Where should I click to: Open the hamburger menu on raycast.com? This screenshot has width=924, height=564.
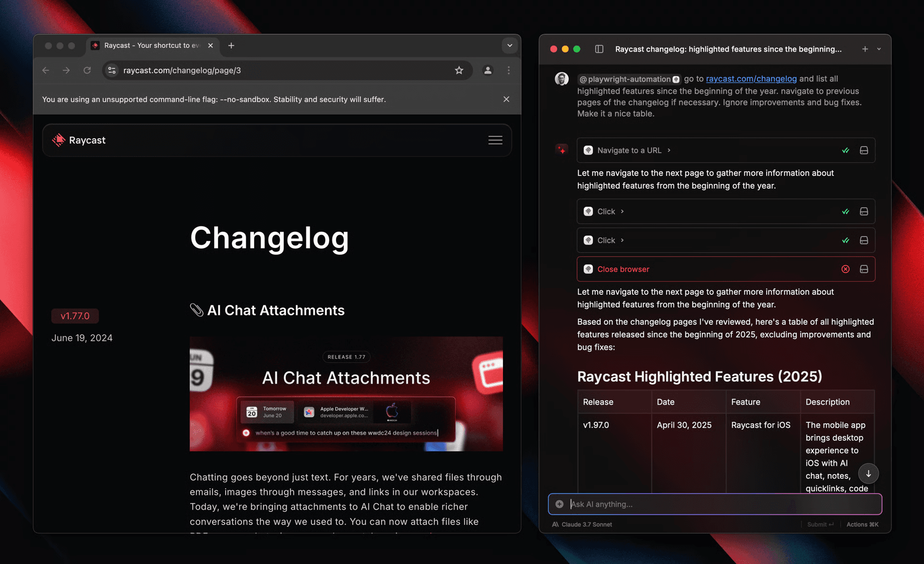click(495, 140)
